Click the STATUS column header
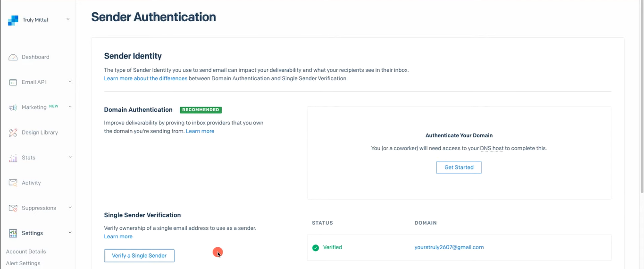This screenshot has width=644, height=269. tap(322, 223)
